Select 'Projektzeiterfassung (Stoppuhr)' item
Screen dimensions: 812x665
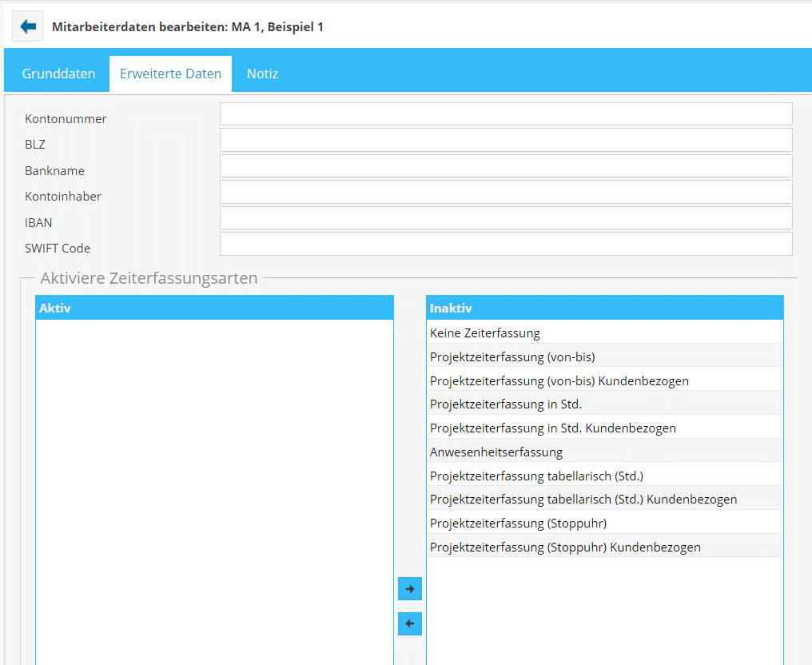(518, 524)
